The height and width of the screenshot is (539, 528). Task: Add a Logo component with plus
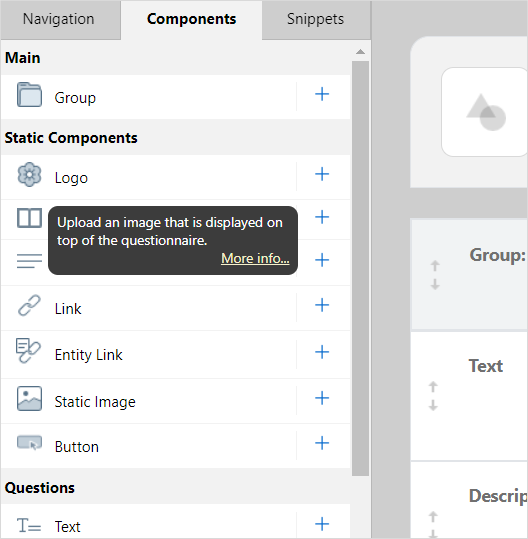pyautogui.click(x=322, y=174)
